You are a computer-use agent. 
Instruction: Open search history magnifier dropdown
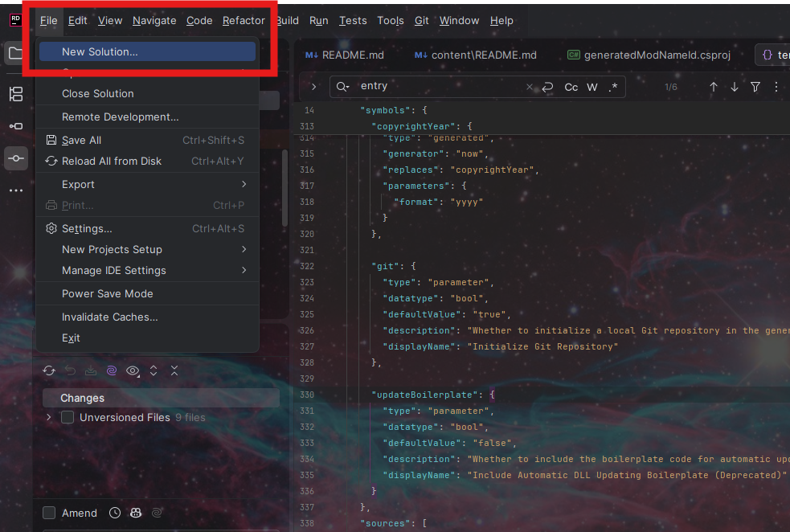coord(343,87)
